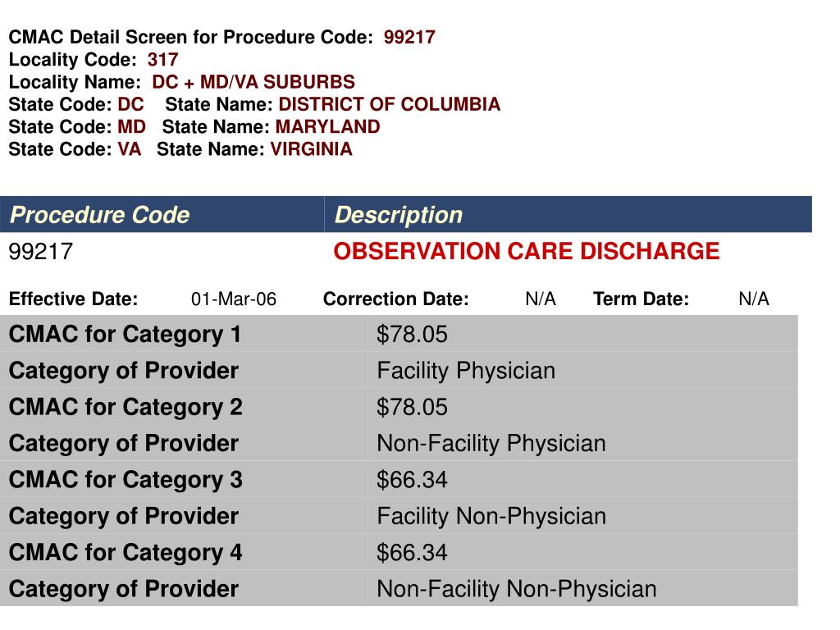Click the Category 3 amount $66.34
The image size is (840, 630).
pyautogui.click(x=412, y=480)
